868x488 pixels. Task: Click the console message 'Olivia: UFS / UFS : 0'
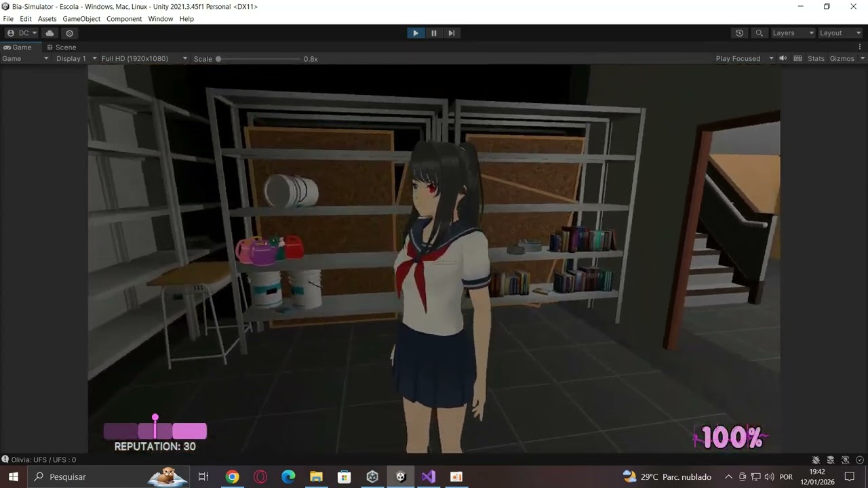click(x=43, y=460)
